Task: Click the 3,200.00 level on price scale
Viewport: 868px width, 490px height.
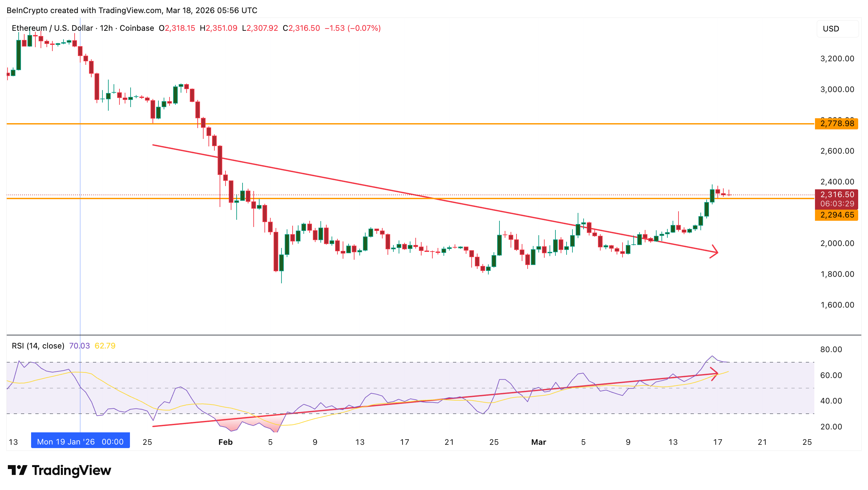Action: [x=837, y=59]
